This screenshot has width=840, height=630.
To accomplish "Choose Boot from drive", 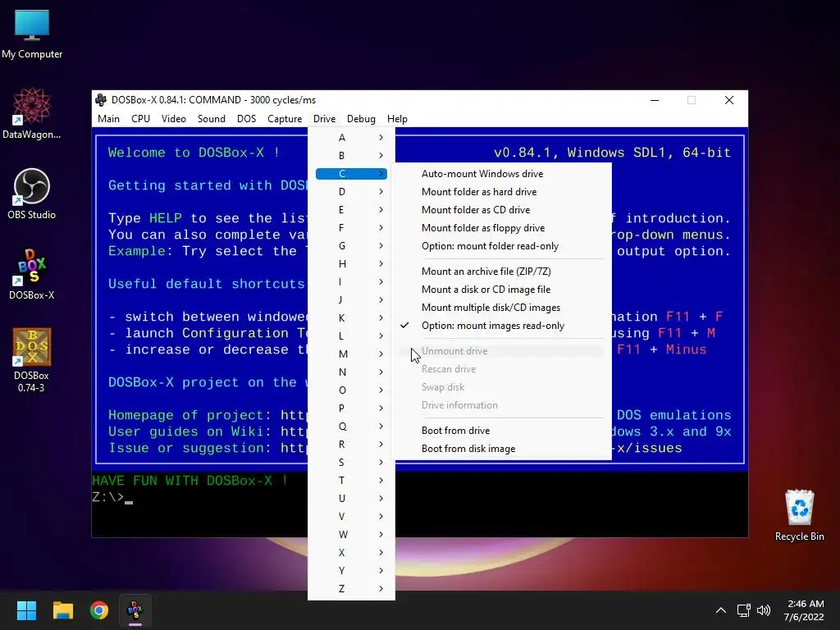I will point(503,430).
